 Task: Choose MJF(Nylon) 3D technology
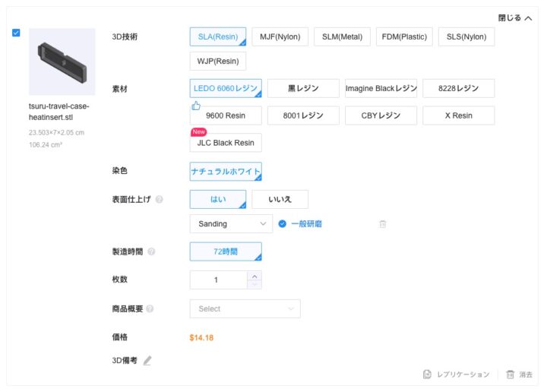coord(279,37)
